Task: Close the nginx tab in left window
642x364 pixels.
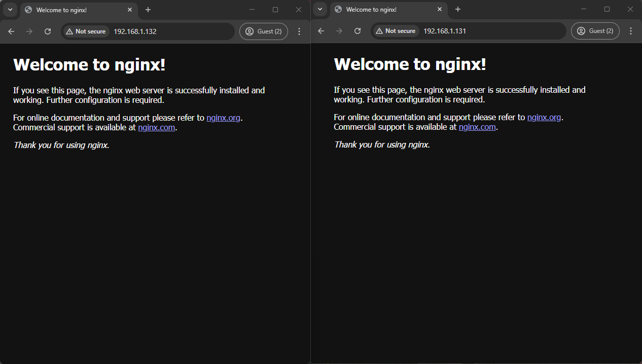Action: pyautogui.click(x=130, y=10)
